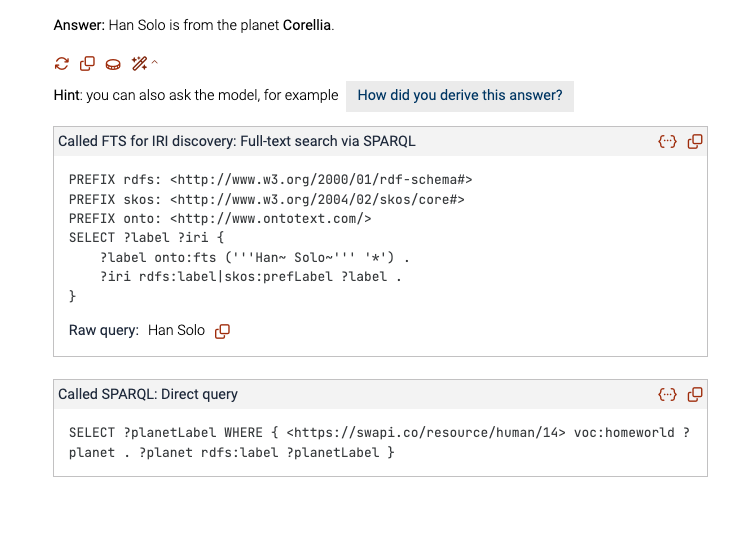Viewport: 734px width, 535px height.
Task: Click the raw query text "Han Solo"
Action: tap(176, 330)
